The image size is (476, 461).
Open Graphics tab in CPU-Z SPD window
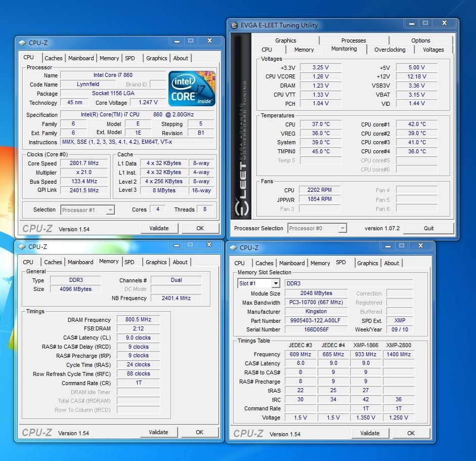point(368,263)
